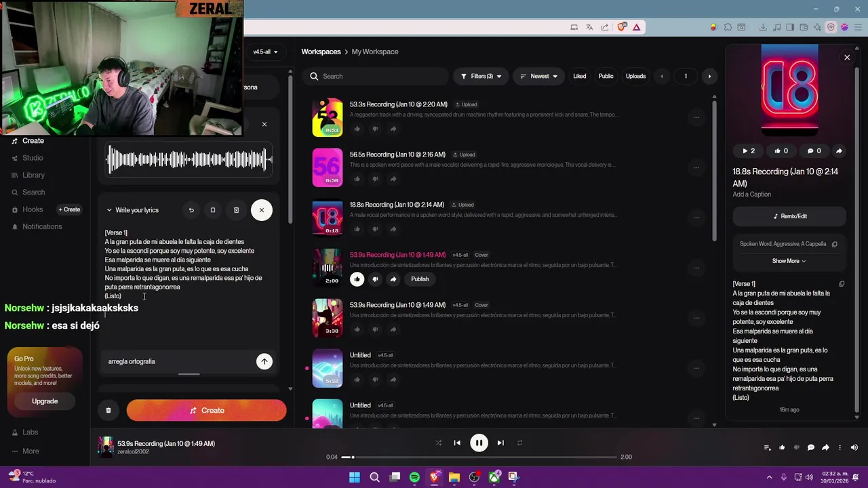
Task: Close the lyrics editor with round X
Action: tap(262, 210)
